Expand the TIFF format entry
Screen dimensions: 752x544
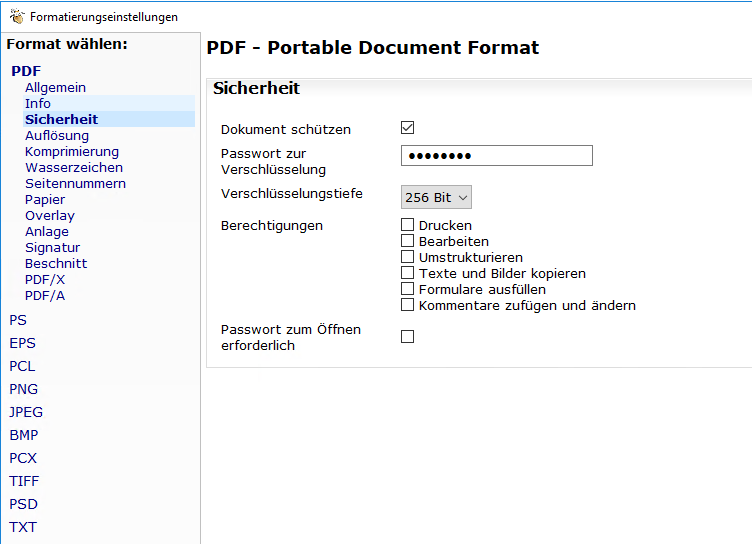(24, 481)
